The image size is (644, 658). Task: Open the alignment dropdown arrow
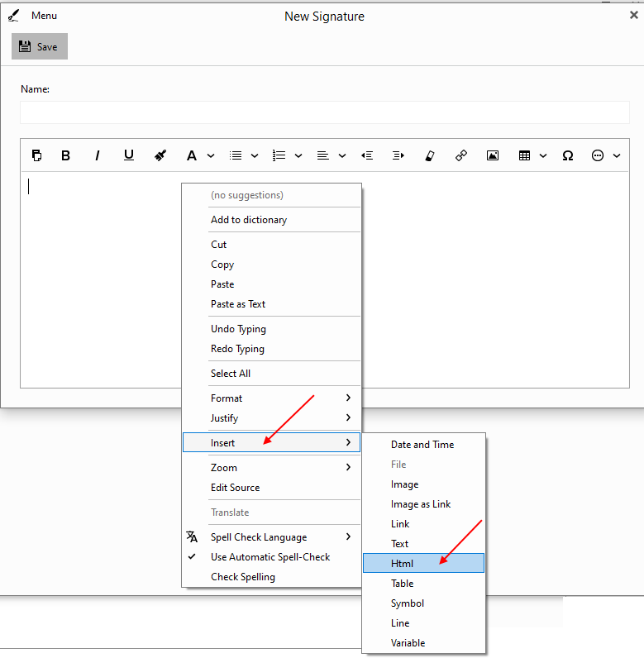point(342,156)
